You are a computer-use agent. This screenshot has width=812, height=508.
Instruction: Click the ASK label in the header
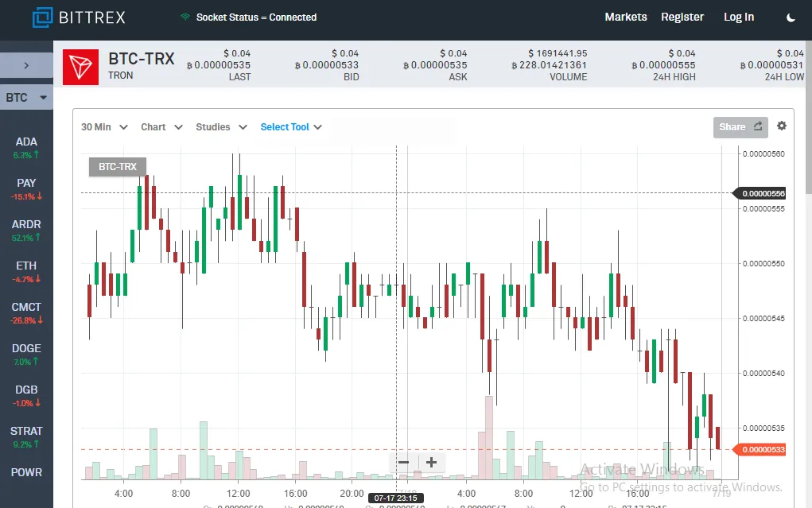458,76
